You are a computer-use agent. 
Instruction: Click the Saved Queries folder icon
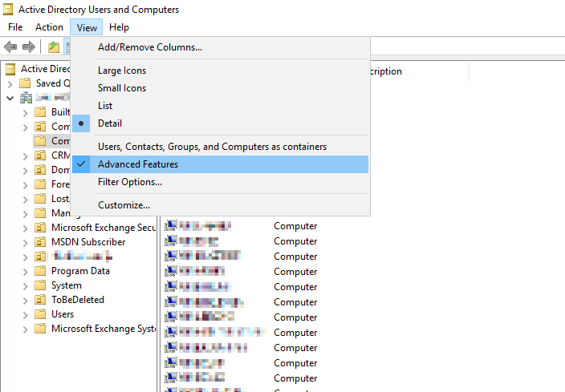[x=25, y=83]
